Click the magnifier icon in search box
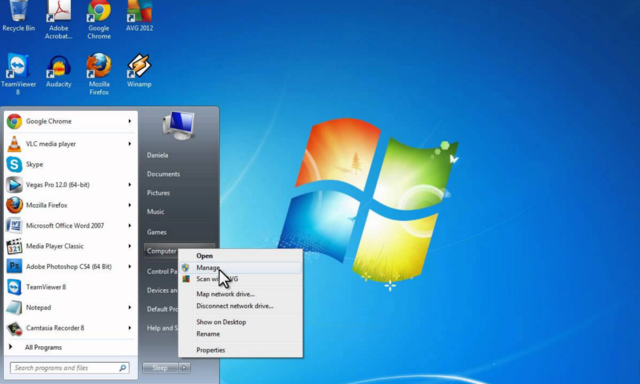This screenshot has height=384, width=640. tap(122, 368)
